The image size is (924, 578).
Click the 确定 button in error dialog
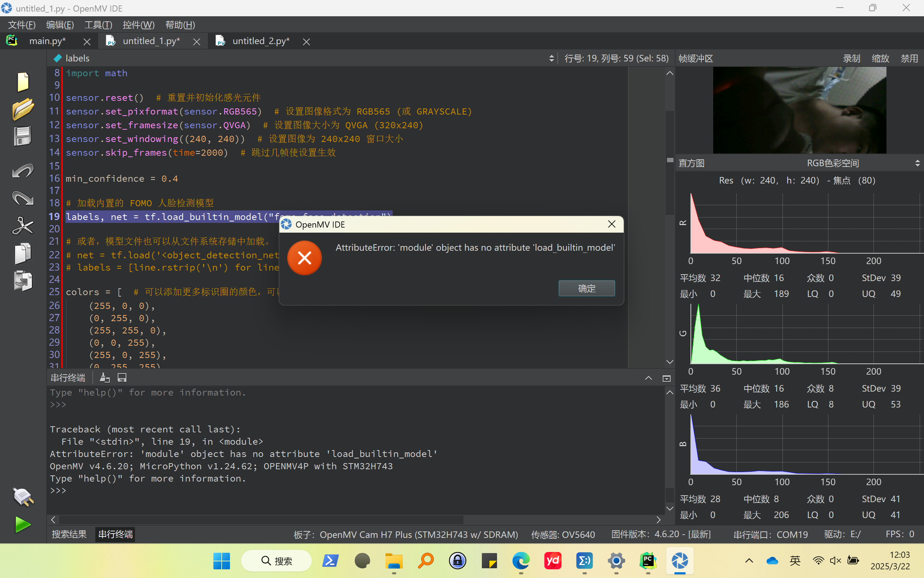[x=587, y=288]
